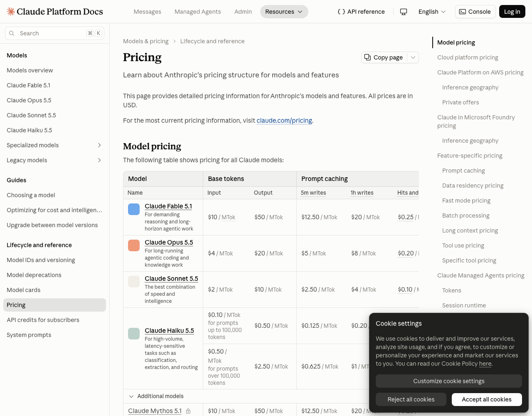Viewport: 532px width, 416px height.
Task: Jump to Model pricing in page outline
Action: 456,42
